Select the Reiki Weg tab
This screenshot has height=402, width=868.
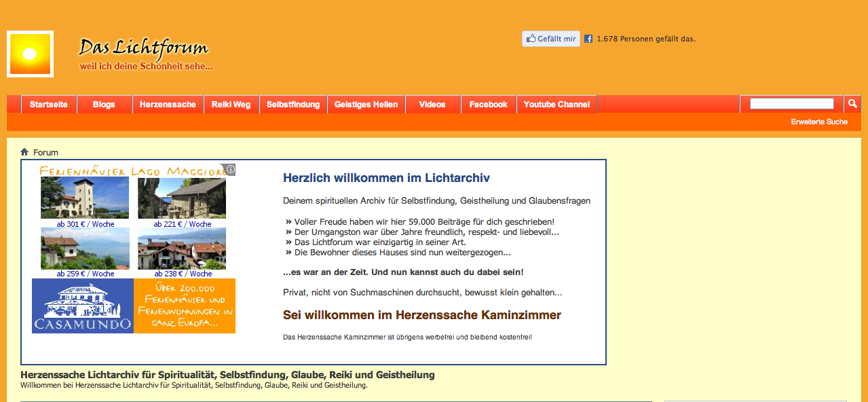coord(231,105)
